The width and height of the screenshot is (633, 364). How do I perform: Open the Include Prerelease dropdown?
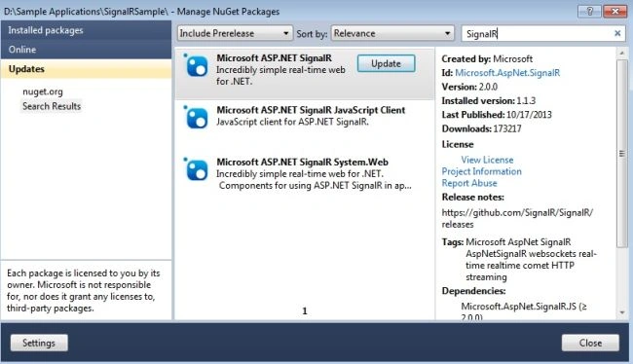[x=235, y=33]
